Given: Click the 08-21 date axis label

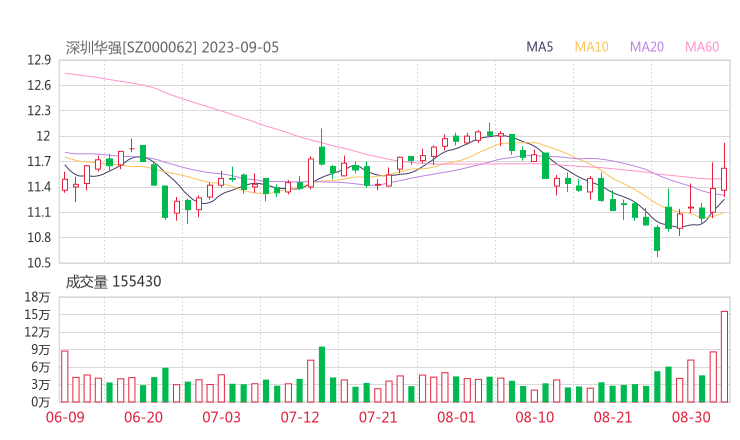Looking at the screenshot, I should [x=613, y=417].
